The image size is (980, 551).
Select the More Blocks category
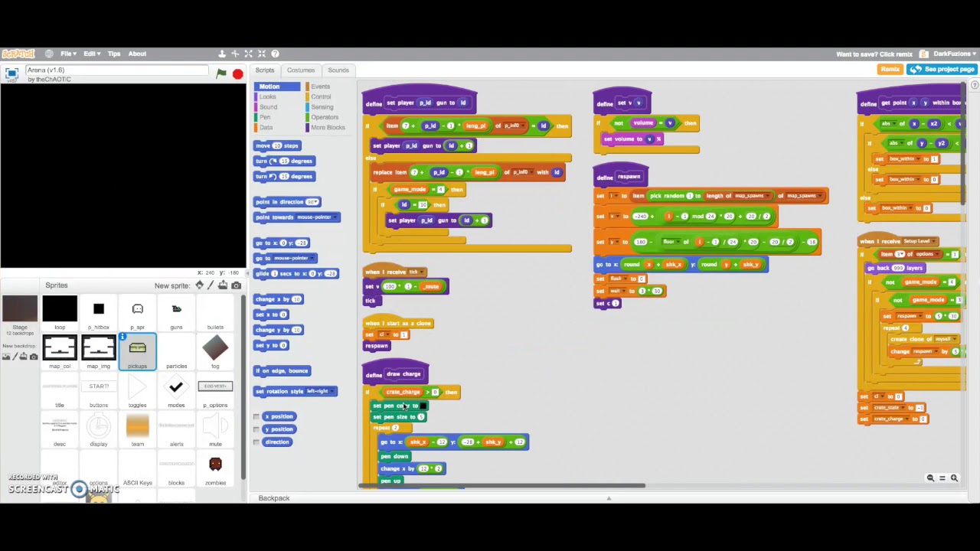[327, 128]
